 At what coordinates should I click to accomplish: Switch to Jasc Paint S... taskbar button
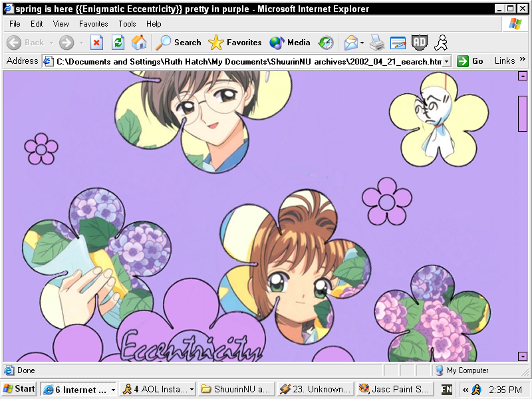pos(395,389)
